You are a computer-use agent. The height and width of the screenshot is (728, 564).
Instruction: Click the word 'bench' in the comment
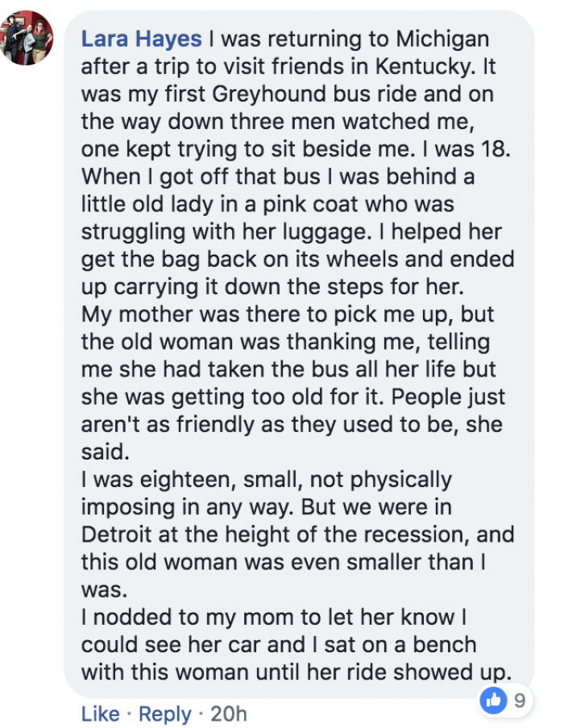(x=444, y=644)
